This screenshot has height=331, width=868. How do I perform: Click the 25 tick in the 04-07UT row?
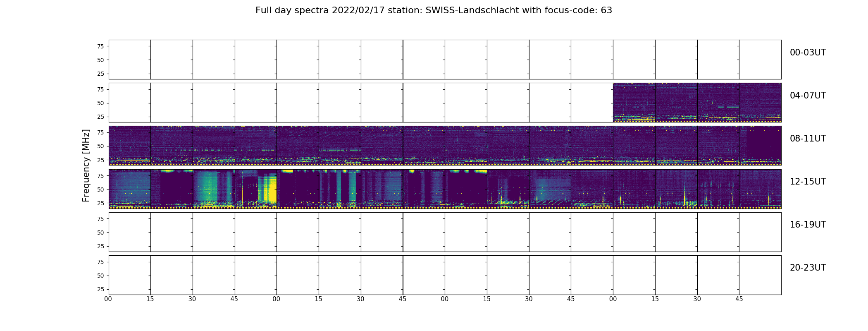[x=100, y=117]
